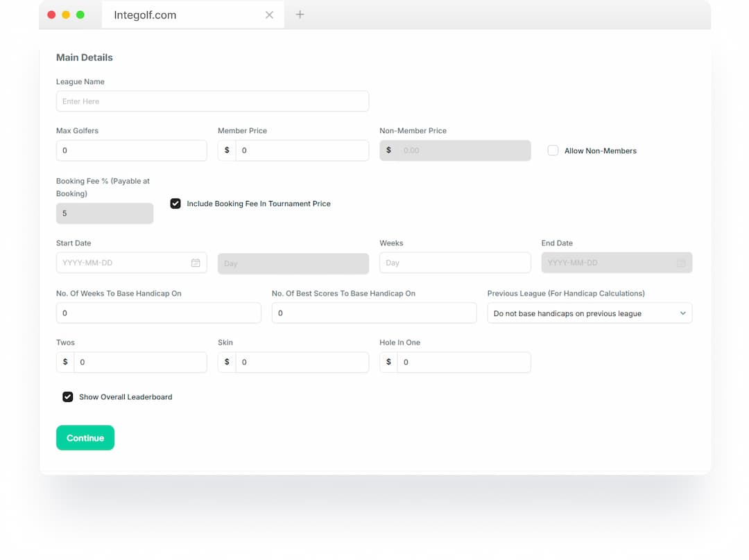Select the Member Price input
The height and width of the screenshot is (560, 749).
(x=302, y=150)
